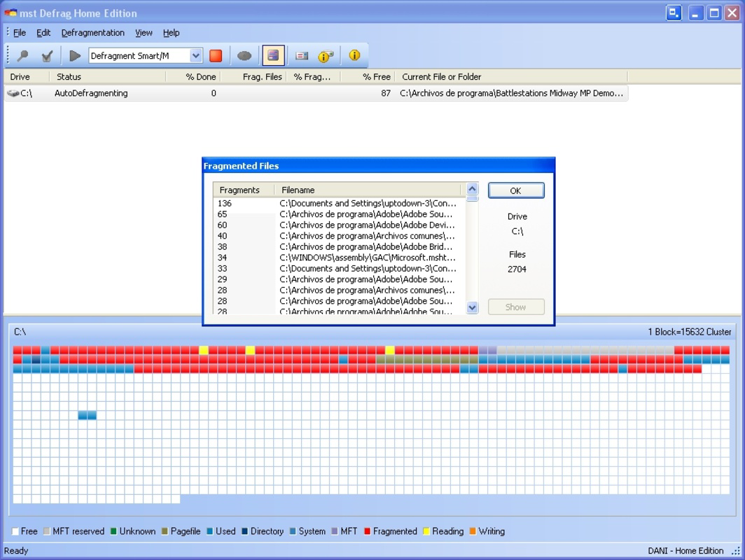Select the file row with 40 fragments
Screen dimensions: 745x560
point(339,236)
